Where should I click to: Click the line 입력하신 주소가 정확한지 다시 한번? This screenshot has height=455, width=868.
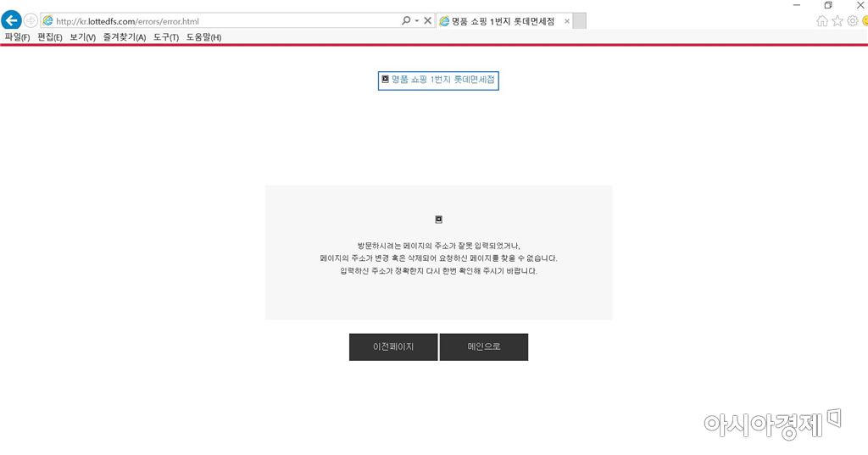tap(438, 271)
